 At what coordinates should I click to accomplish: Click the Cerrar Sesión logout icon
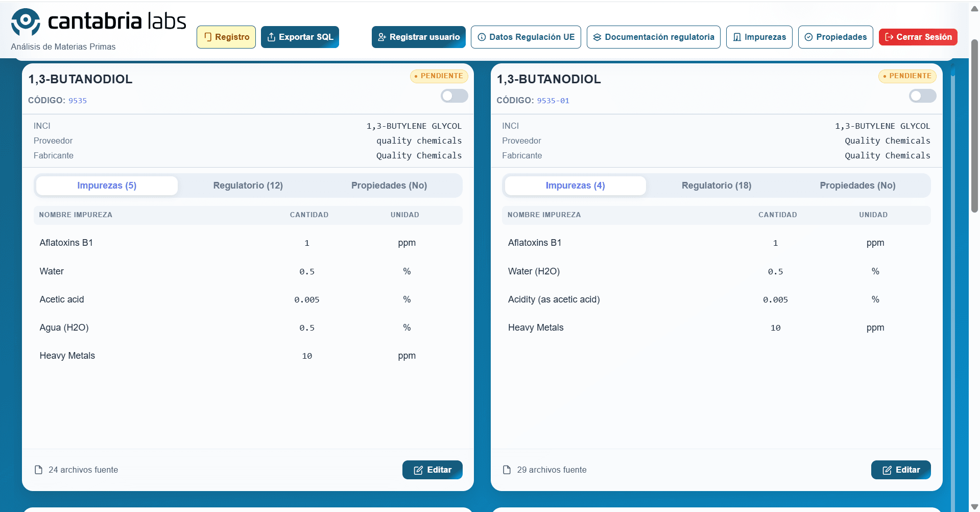(889, 37)
